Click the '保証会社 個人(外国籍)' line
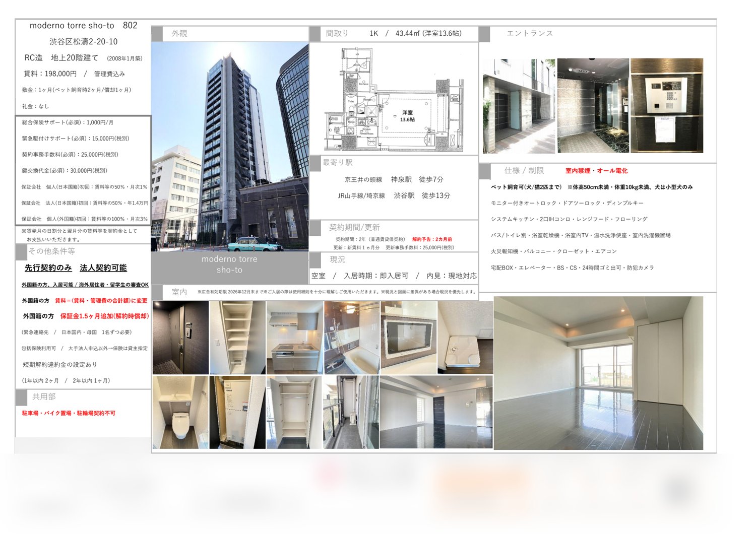This screenshot has width=756, height=534. coord(84,219)
